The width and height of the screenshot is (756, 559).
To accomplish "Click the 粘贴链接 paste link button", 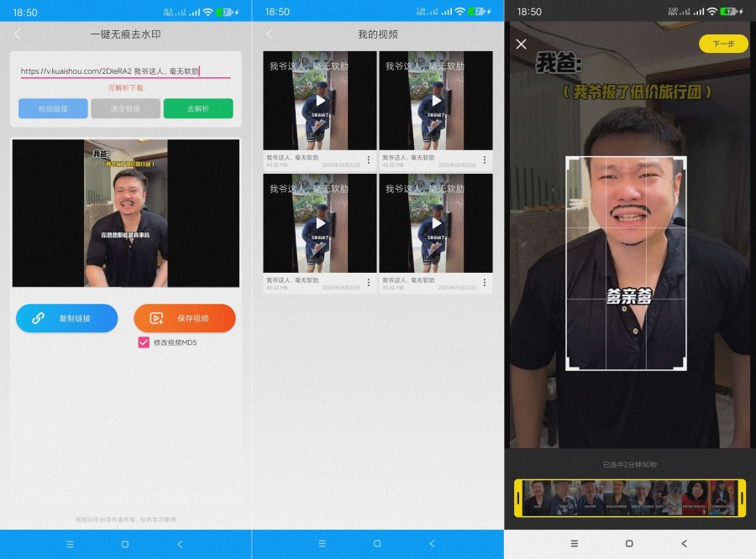I will (x=53, y=109).
